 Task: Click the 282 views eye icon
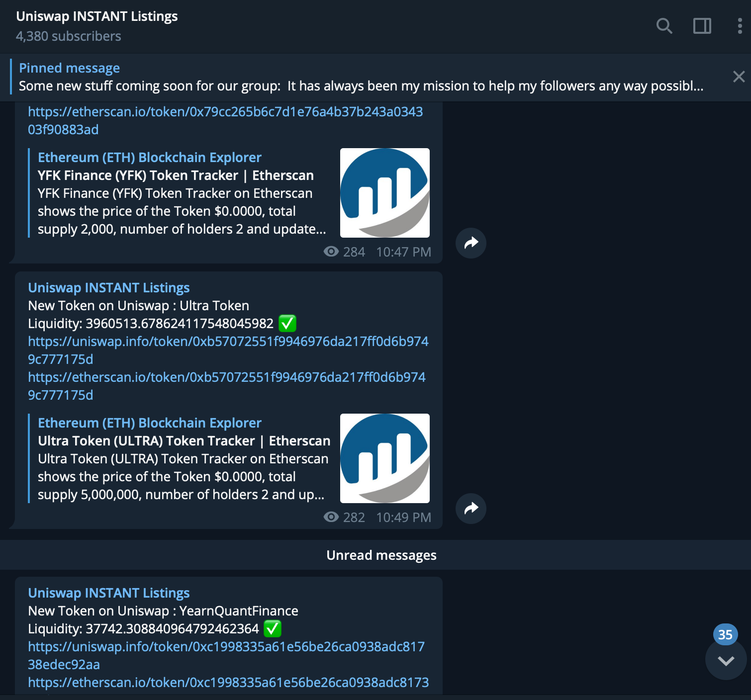click(x=331, y=517)
